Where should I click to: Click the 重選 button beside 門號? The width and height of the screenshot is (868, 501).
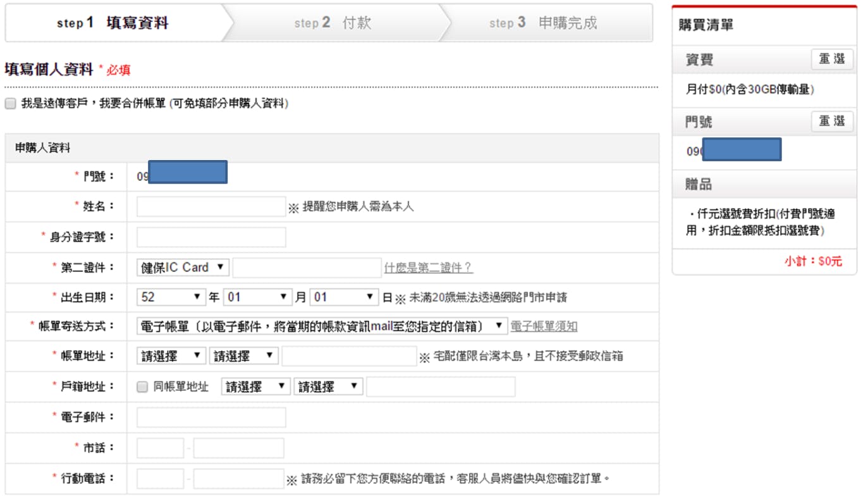click(831, 121)
